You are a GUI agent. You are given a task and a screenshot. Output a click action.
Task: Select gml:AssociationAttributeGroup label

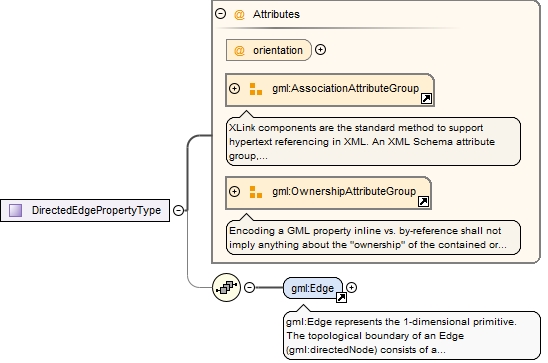[345, 88]
